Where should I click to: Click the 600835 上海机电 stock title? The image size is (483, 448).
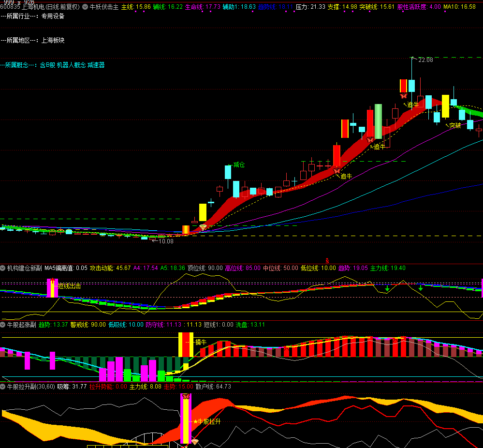40,7
